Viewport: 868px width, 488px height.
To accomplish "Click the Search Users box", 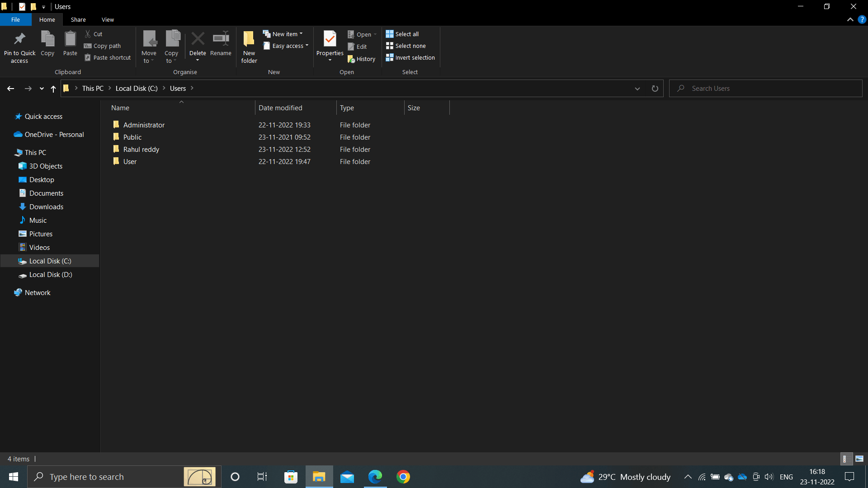I will [x=766, y=89].
